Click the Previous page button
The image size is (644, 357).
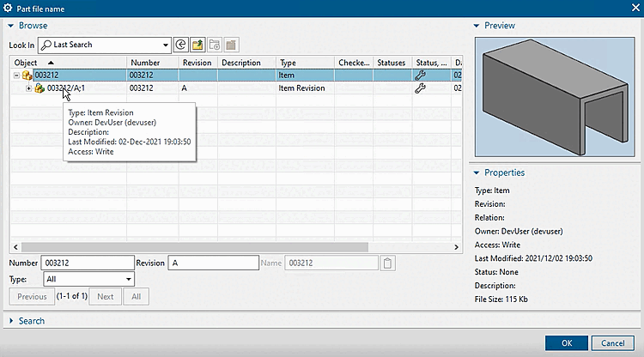[32, 296]
